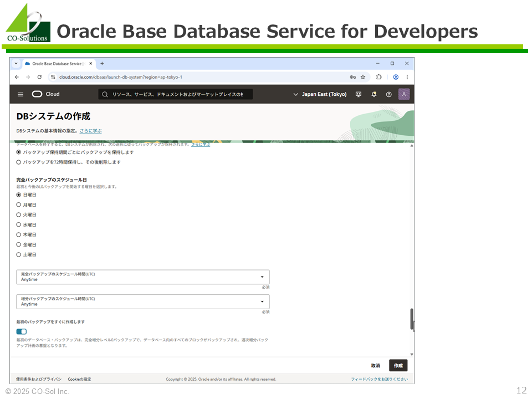Open the tab search dropdown arrow

click(x=16, y=63)
